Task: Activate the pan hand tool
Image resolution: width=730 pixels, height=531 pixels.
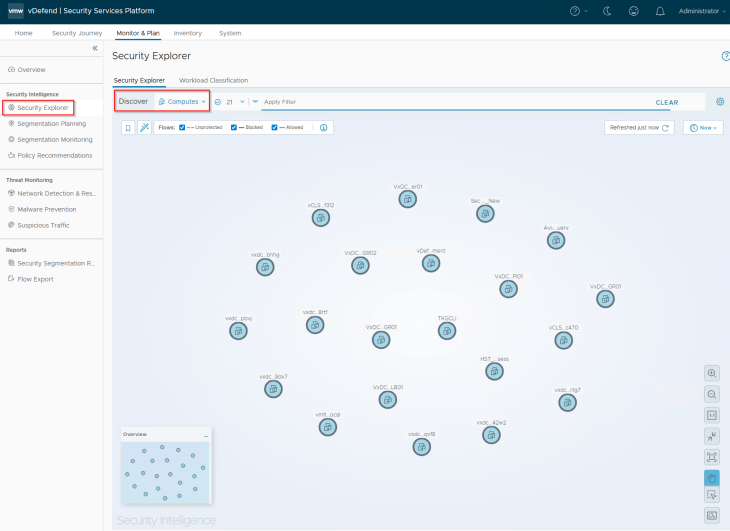Action: coord(712,478)
